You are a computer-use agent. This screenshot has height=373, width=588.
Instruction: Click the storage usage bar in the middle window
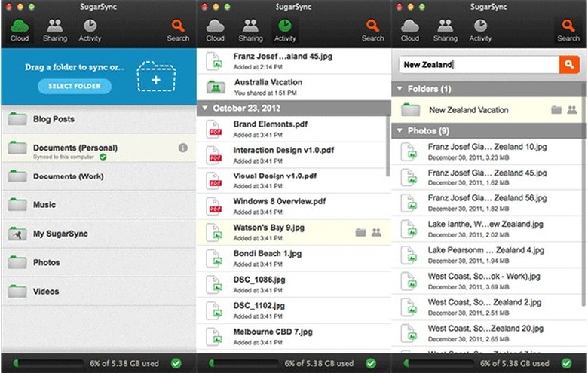[x=244, y=363]
